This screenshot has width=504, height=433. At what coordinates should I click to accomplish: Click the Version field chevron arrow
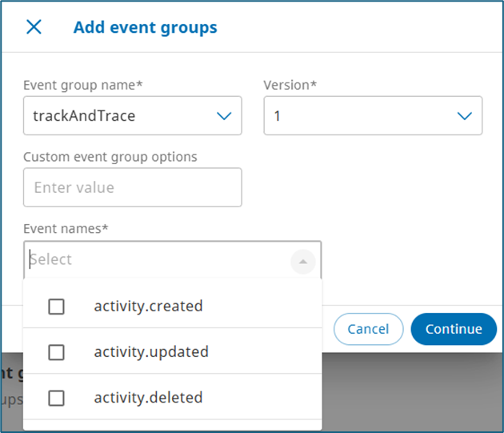pyautogui.click(x=464, y=116)
